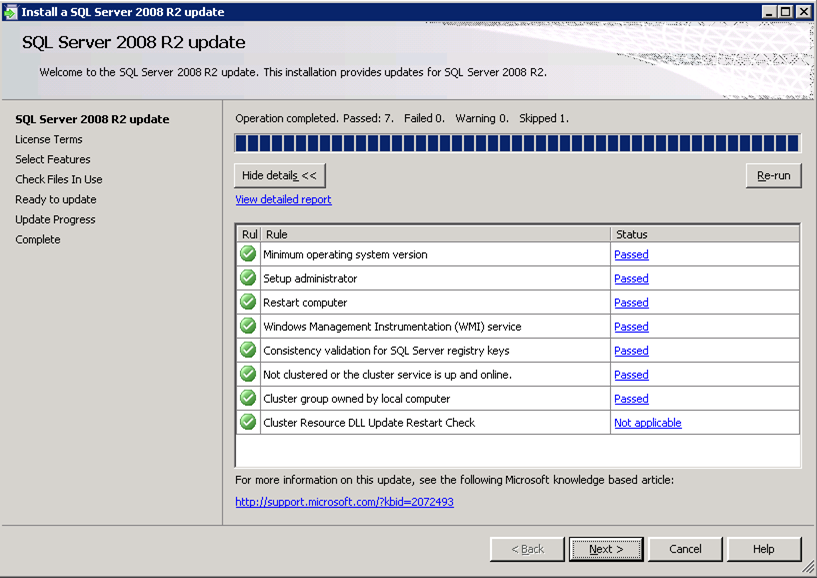
Task: Open Passed status for Restart computer
Action: pos(632,302)
